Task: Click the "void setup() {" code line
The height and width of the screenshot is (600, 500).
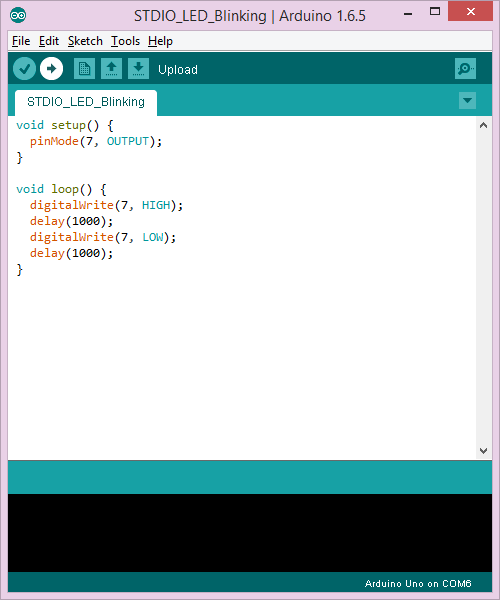Action: pyautogui.click(x=65, y=126)
